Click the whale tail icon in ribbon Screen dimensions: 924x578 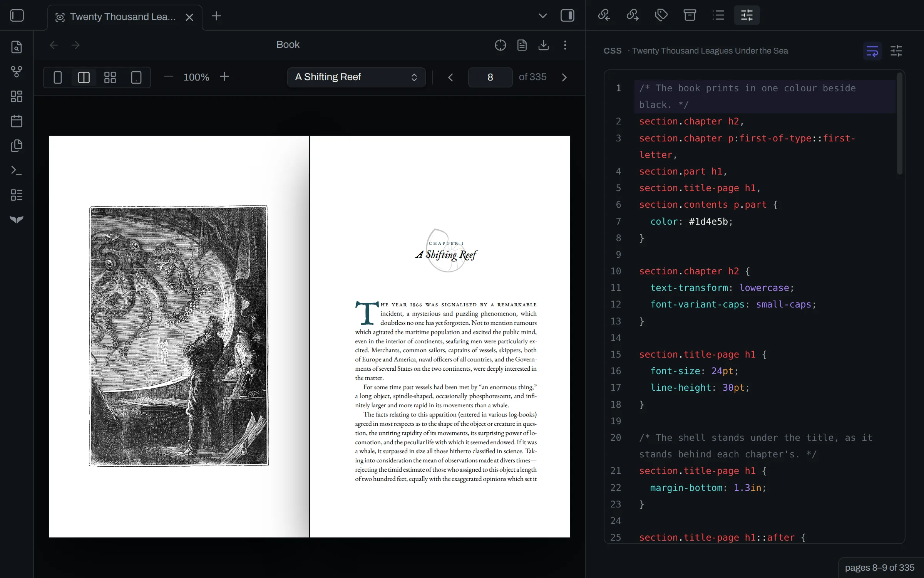(17, 220)
